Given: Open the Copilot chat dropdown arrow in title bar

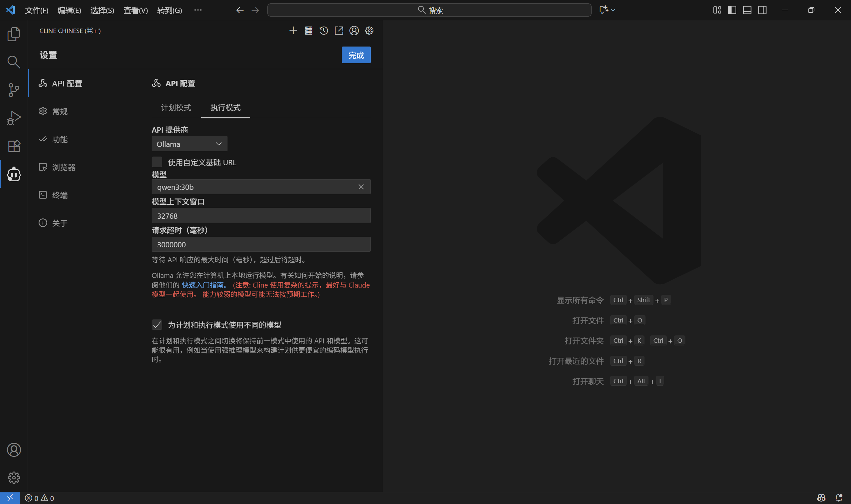Looking at the screenshot, I should [613, 10].
